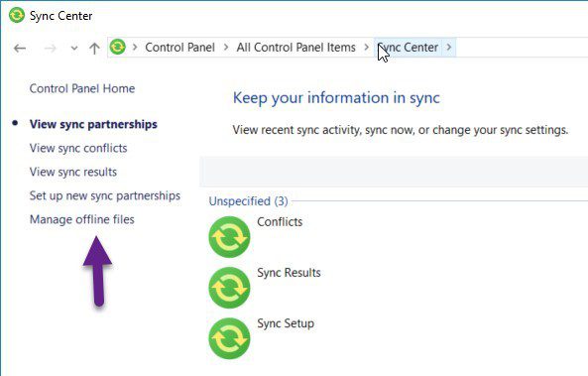Click the Conflicts item label
This screenshot has width=588, height=376.
[280, 222]
